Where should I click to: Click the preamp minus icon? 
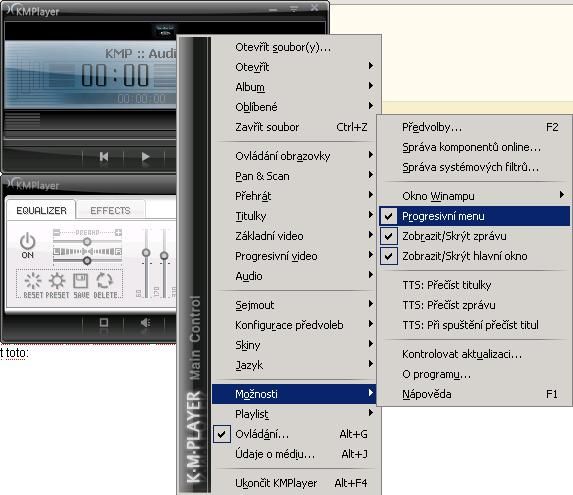click(x=56, y=233)
